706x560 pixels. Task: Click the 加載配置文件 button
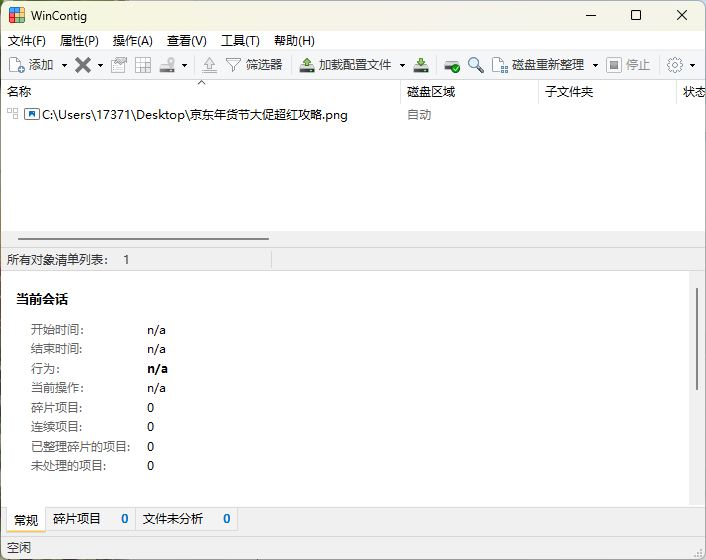346,65
